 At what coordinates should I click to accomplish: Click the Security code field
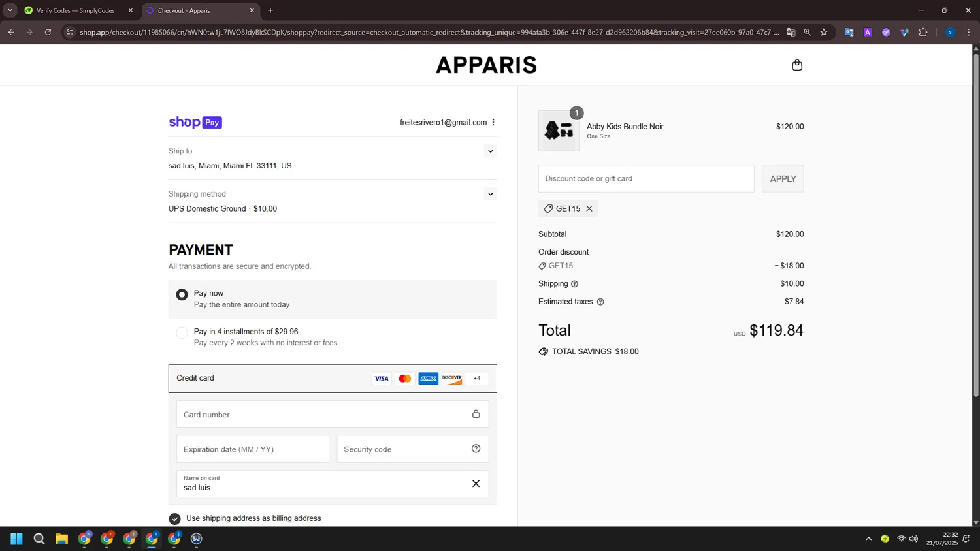pyautogui.click(x=412, y=449)
